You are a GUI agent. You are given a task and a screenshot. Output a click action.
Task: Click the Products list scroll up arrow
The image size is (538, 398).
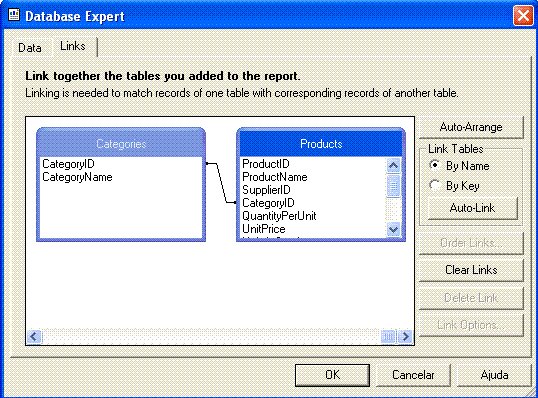click(393, 165)
